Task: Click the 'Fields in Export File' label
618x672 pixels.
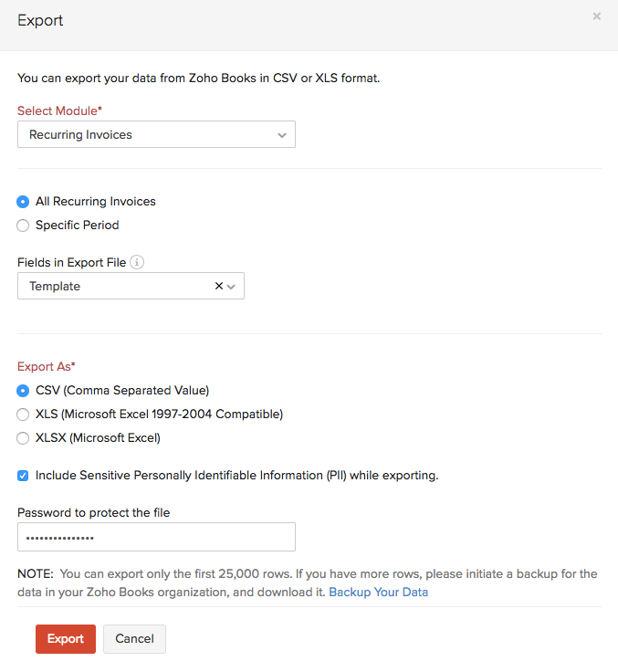Action: [x=71, y=262]
